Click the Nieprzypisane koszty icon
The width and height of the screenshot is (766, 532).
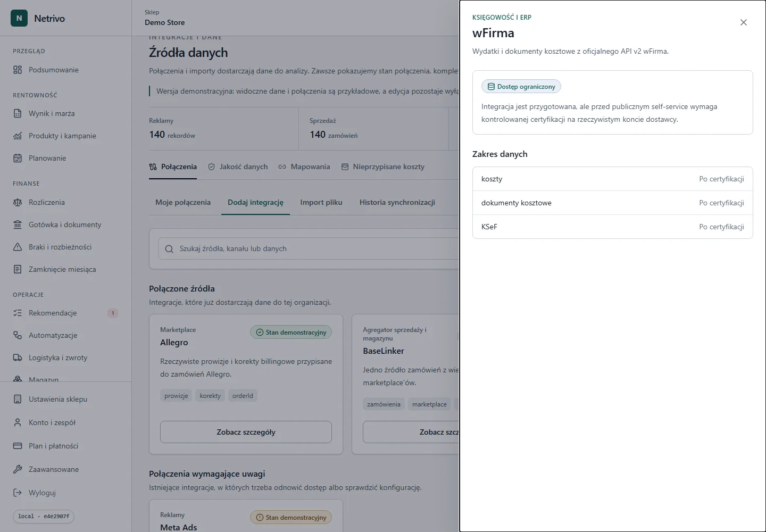click(x=345, y=167)
